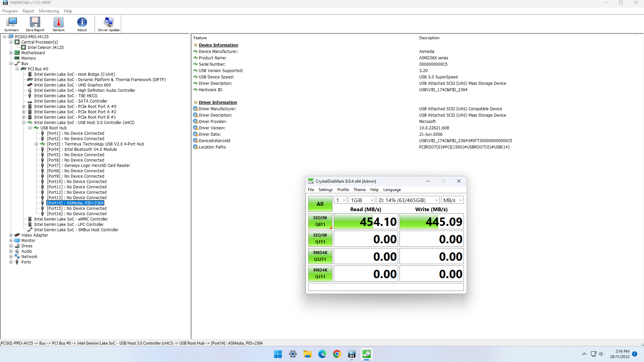Launch Microsoft Edge from taskbar

(322, 354)
